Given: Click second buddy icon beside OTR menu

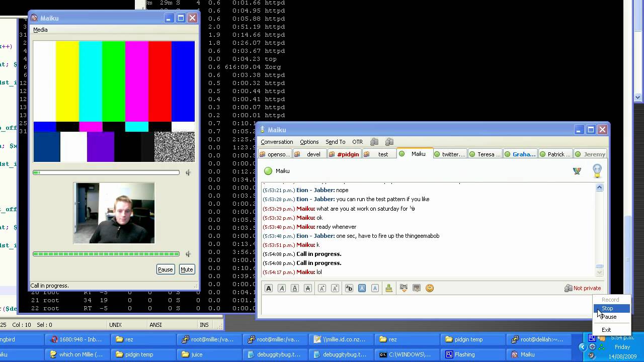Looking at the screenshot, I should (x=389, y=142).
